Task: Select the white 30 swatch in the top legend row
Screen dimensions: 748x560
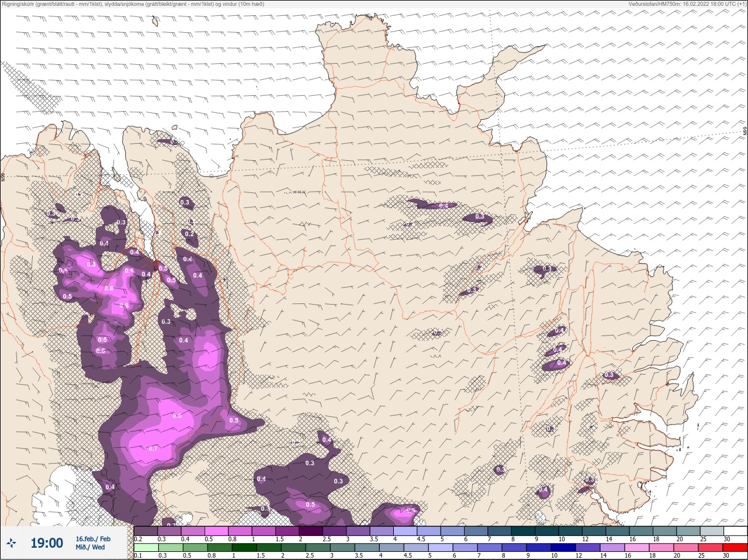Action: (x=736, y=531)
